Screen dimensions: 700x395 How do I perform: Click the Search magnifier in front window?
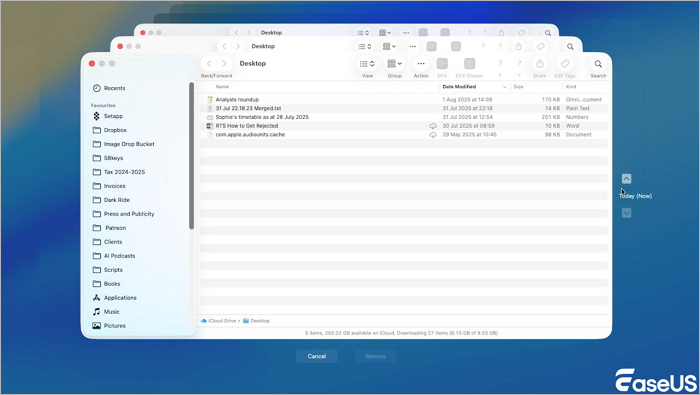(x=598, y=64)
